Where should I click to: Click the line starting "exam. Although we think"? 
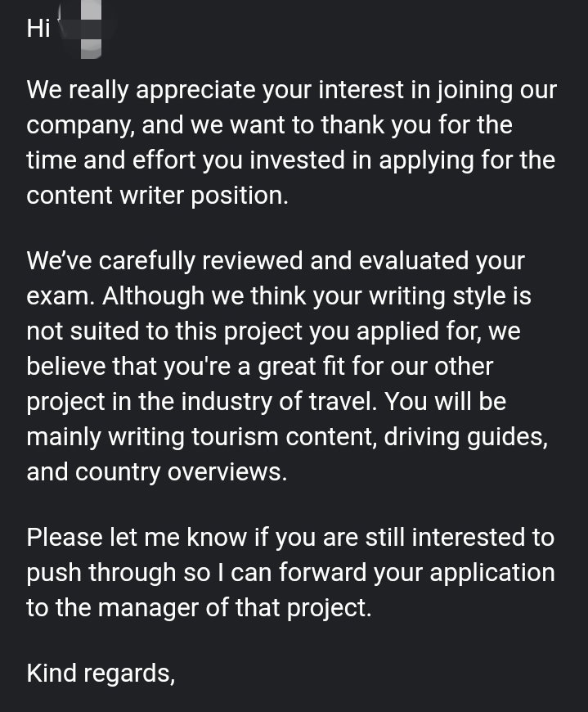[x=279, y=296]
